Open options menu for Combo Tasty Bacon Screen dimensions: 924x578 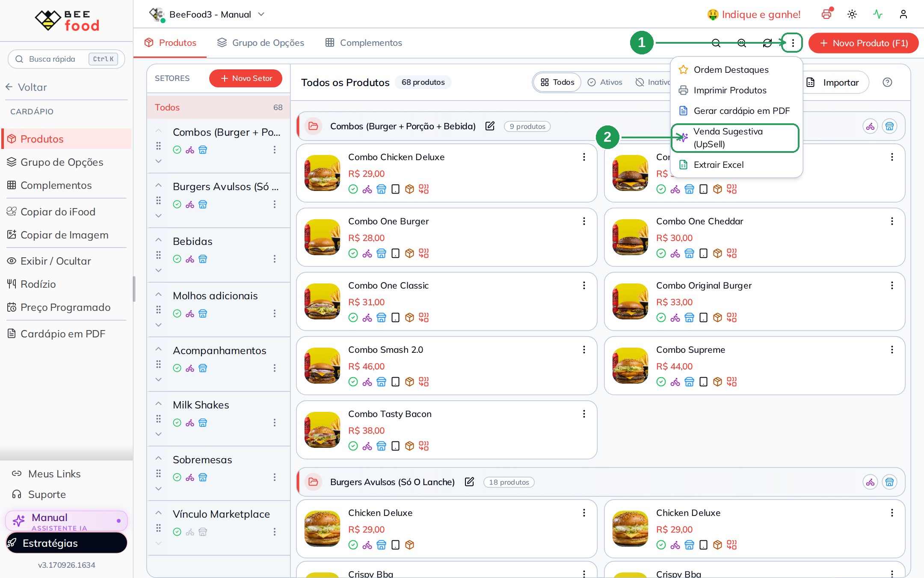pyautogui.click(x=584, y=414)
